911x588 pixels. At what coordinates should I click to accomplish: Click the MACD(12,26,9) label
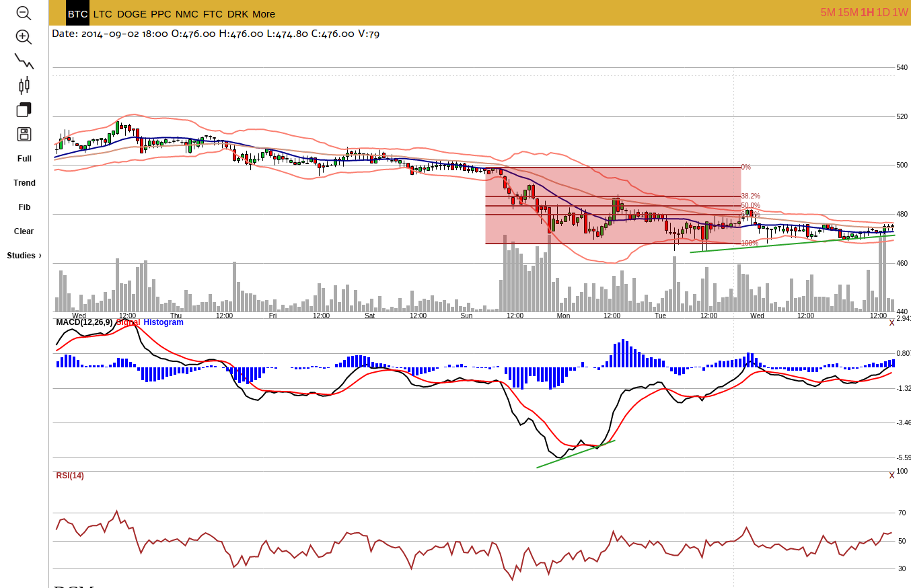pyautogui.click(x=85, y=322)
